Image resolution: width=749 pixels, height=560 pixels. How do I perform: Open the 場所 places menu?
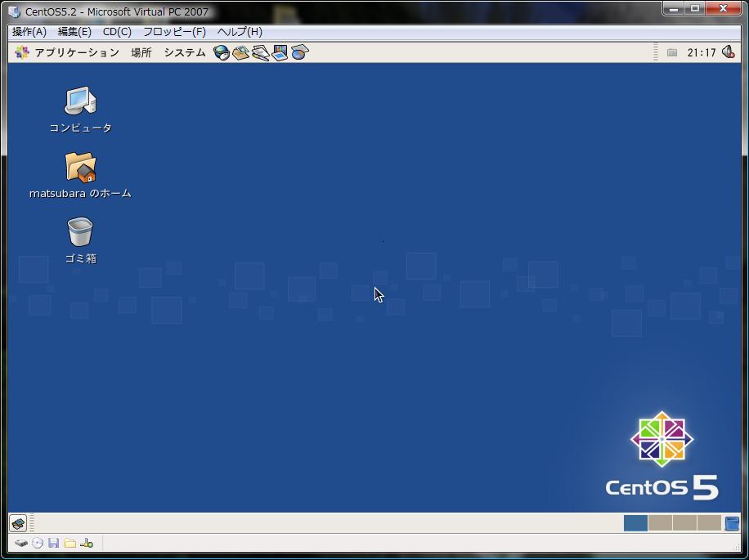141,52
